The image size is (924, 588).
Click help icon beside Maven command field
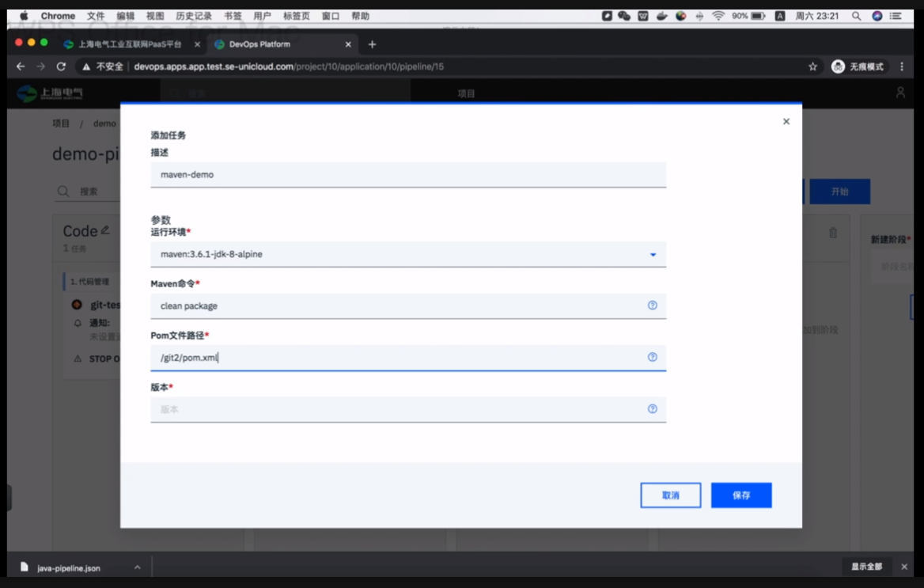click(x=653, y=305)
